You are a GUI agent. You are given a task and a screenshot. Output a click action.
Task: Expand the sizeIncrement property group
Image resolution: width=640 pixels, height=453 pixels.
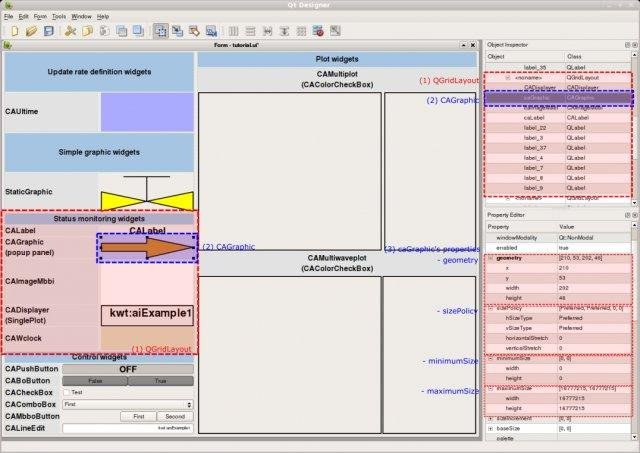click(491, 419)
